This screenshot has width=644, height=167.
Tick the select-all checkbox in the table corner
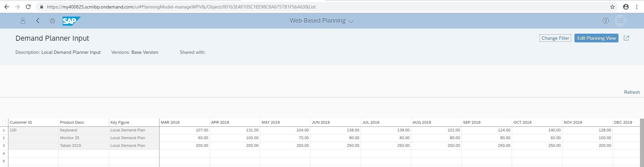(4, 122)
